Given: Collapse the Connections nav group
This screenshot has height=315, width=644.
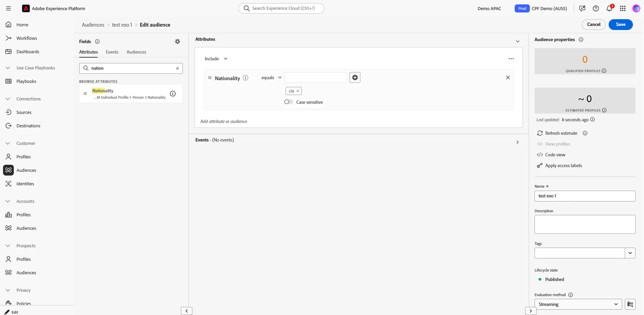Looking at the screenshot, I should point(8,99).
